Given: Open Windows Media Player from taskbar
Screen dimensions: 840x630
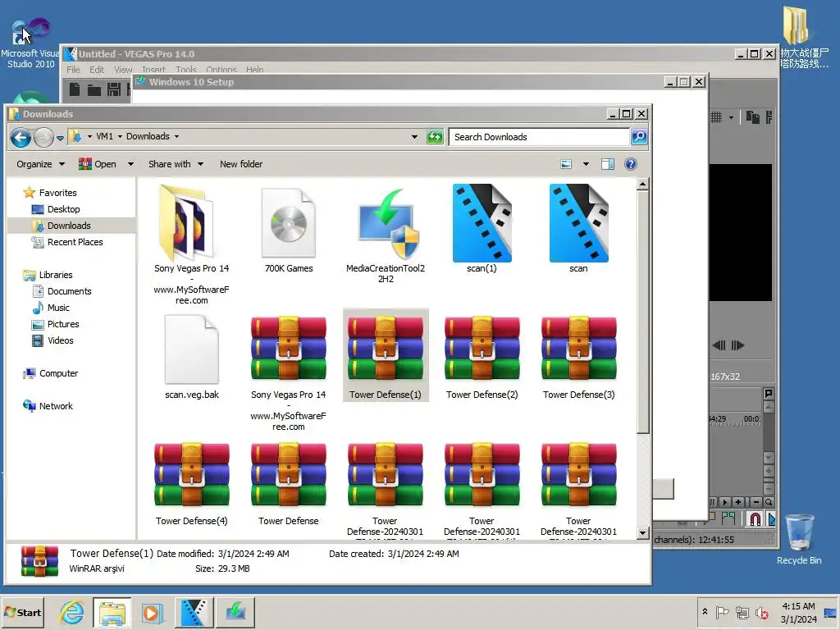Looking at the screenshot, I should coord(152,612).
